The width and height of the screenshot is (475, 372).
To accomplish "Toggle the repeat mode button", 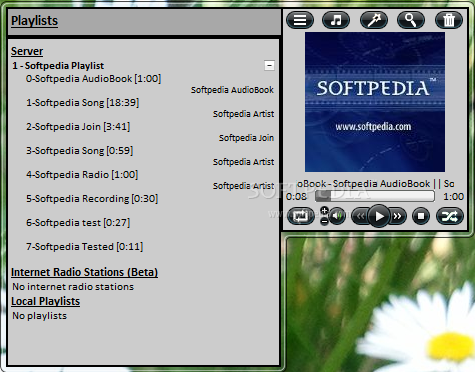I will [300, 216].
